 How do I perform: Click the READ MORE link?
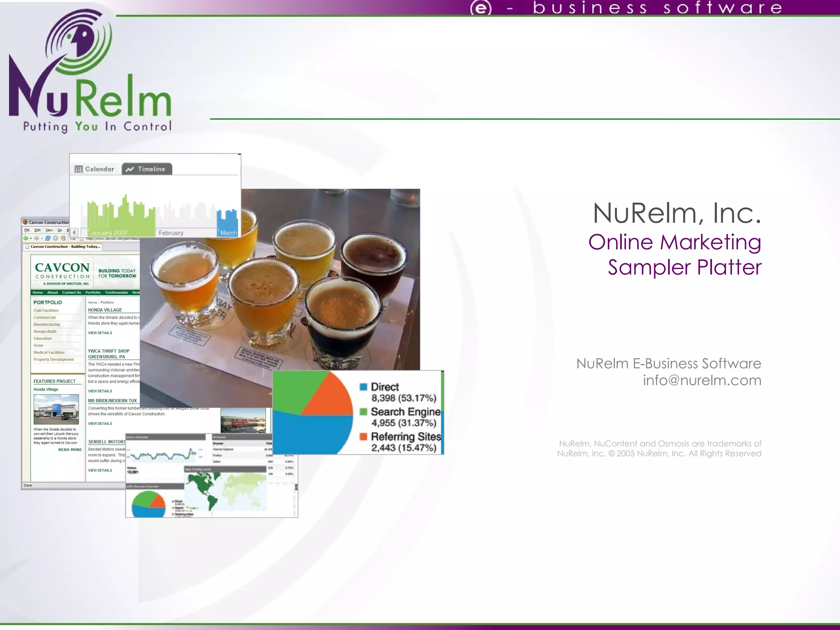tap(70, 450)
